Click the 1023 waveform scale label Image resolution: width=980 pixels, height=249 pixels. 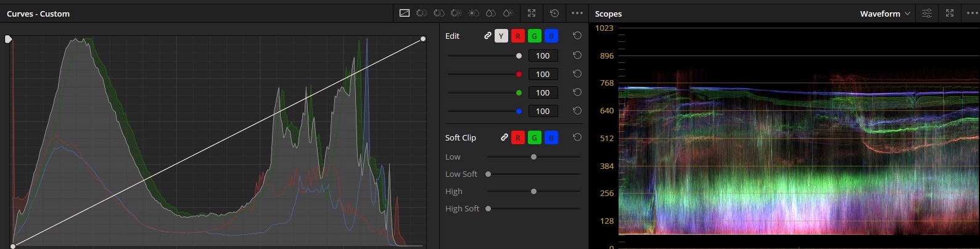[x=604, y=28]
